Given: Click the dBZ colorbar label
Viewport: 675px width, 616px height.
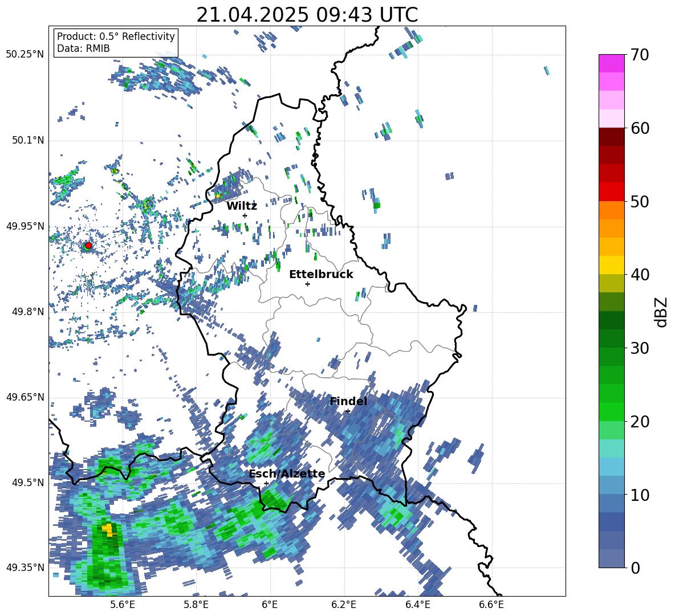Looking at the screenshot, I should tap(660, 312).
